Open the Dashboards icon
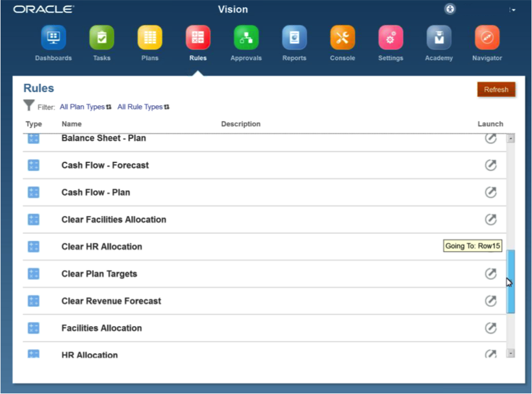 pyautogui.click(x=53, y=38)
